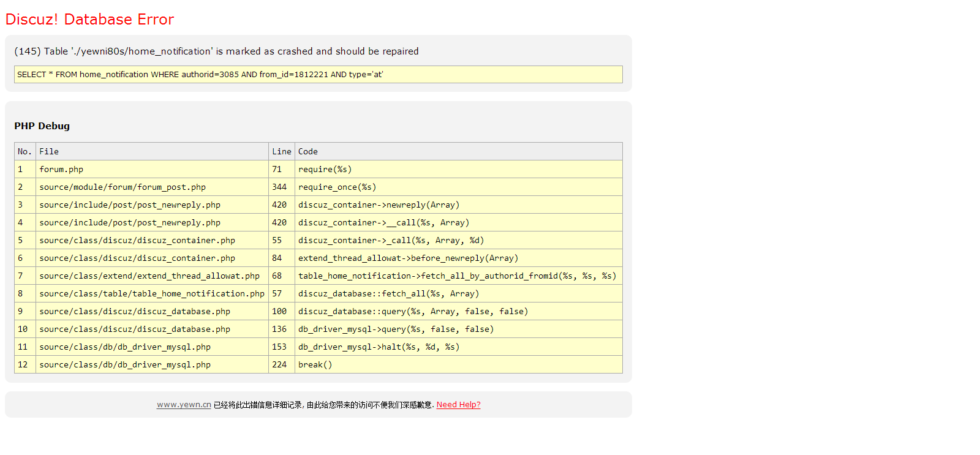980x455 pixels.
Task: Select 'require_once(%s)' code cell
Action: click(459, 187)
